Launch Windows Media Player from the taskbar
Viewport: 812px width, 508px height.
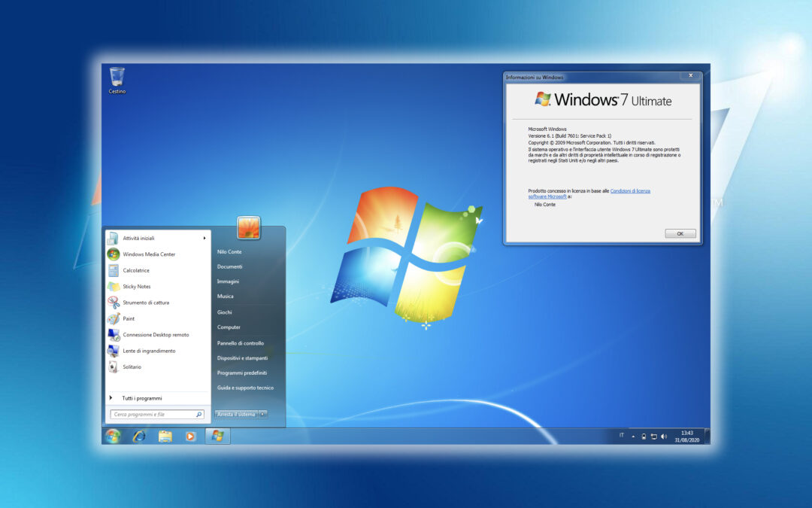tap(191, 436)
